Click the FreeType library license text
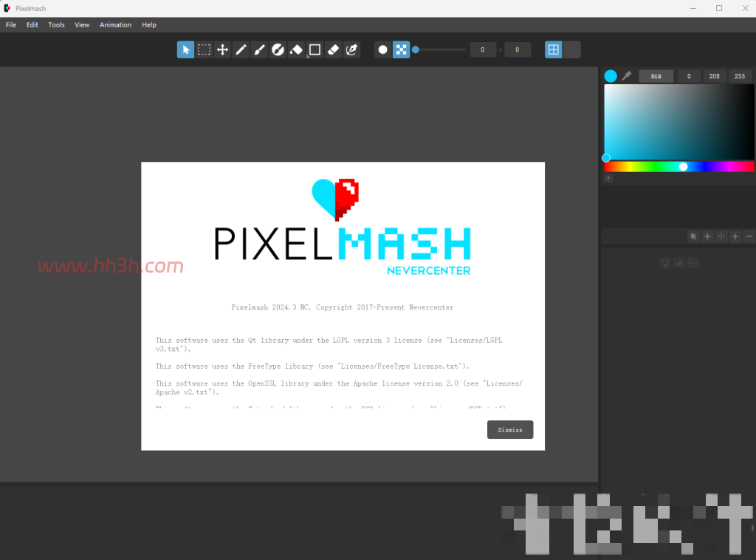The image size is (756, 560). [x=312, y=366]
